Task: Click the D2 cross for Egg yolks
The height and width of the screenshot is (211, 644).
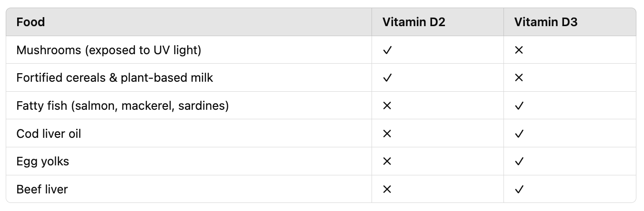Action: coord(387,161)
